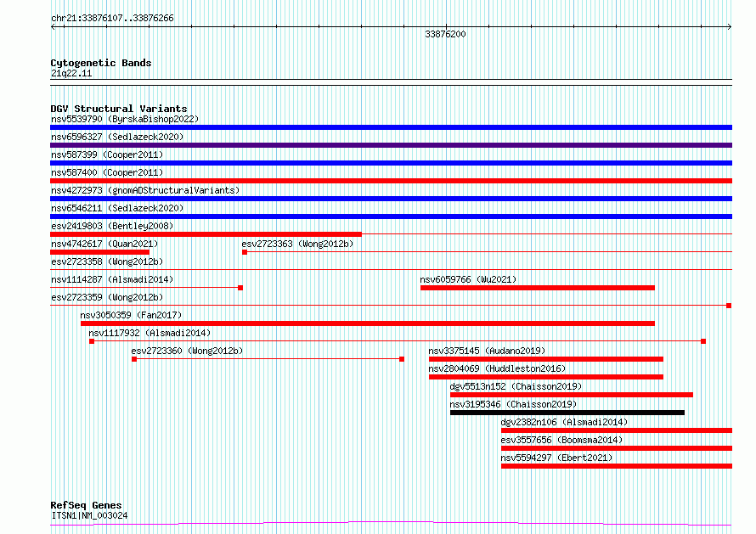Click the red bar of dgv5513n152
Image resolution: width=756 pixels, height=534 pixels.
[572, 395]
